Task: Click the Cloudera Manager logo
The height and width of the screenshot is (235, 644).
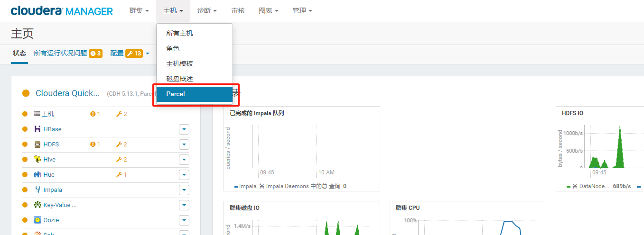Action: coord(62,10)
